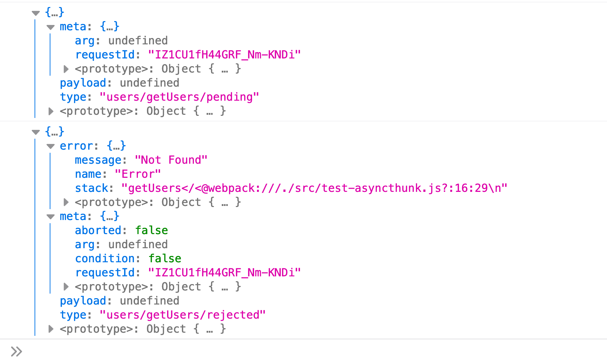Screen dimensions: 607x364
Task: Expand the prototype under the error object
Action: (x=66, y=202)
